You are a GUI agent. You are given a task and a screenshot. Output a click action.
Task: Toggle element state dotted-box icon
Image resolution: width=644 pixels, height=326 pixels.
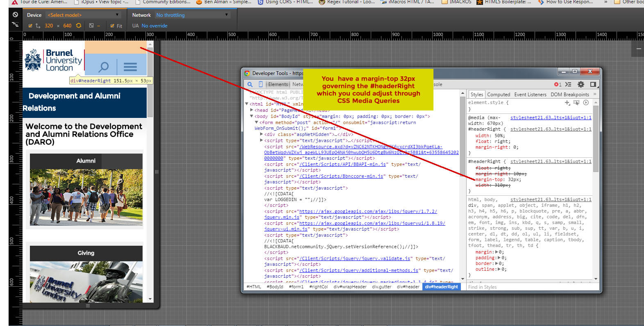(576, 103)
